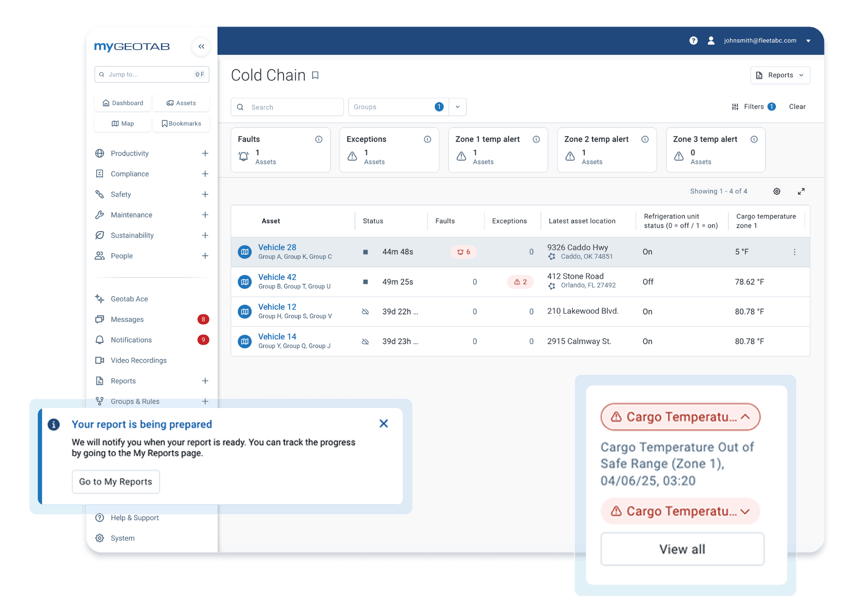Clear the applied filters

(797, 107)
